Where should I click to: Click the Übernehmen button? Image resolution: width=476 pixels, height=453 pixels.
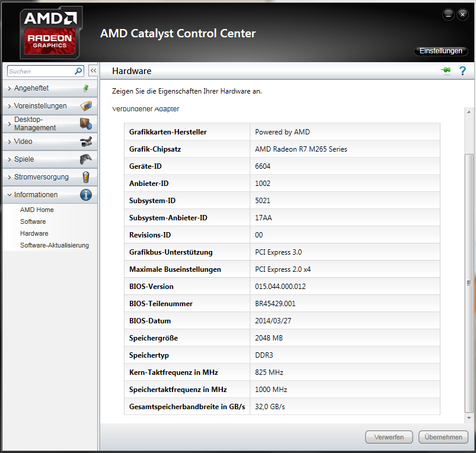click(443, 437)
